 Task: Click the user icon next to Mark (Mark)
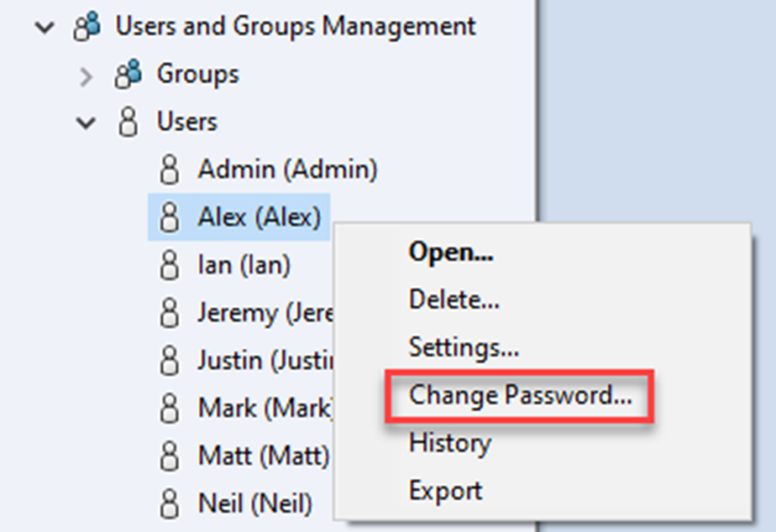168,408
